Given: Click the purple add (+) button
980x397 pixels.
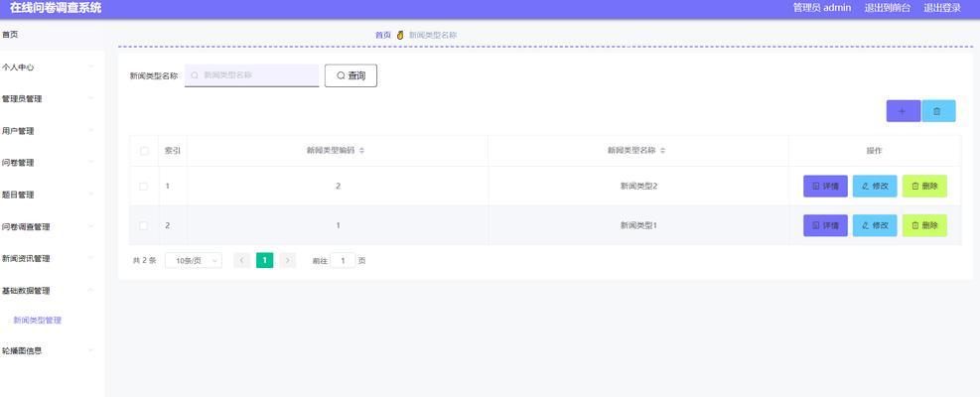Looking at the screenshot, I should [x=903, y=110].
